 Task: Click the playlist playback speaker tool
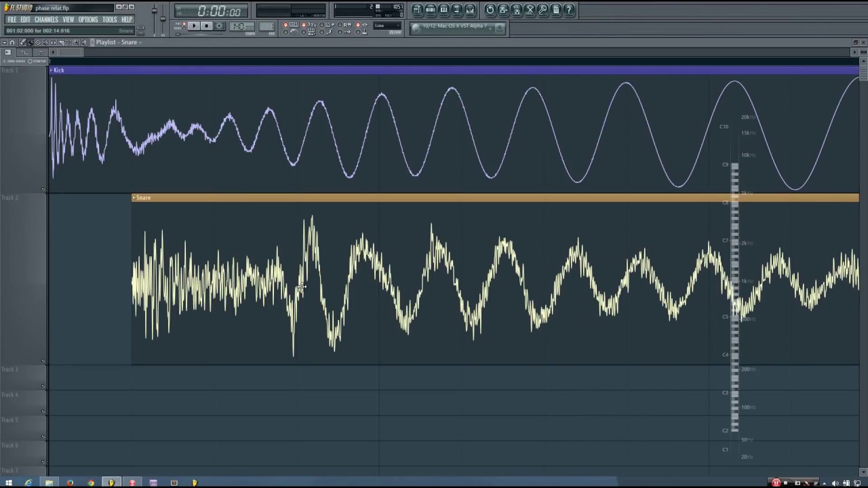pos(84,43)
